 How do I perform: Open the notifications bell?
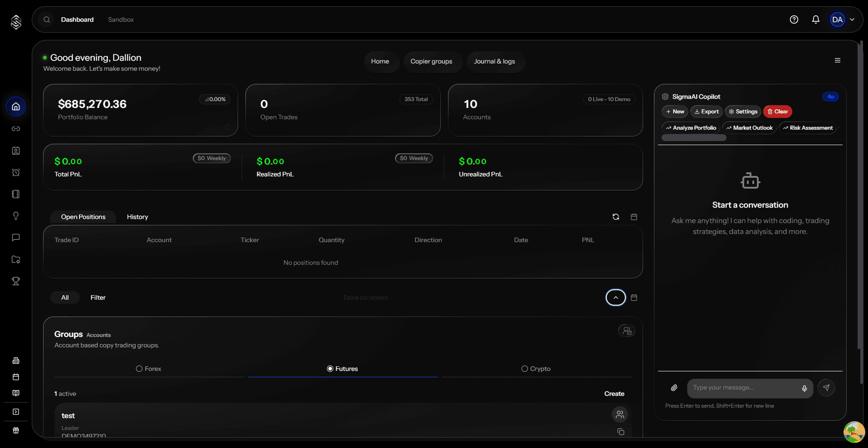coord(816,19)
